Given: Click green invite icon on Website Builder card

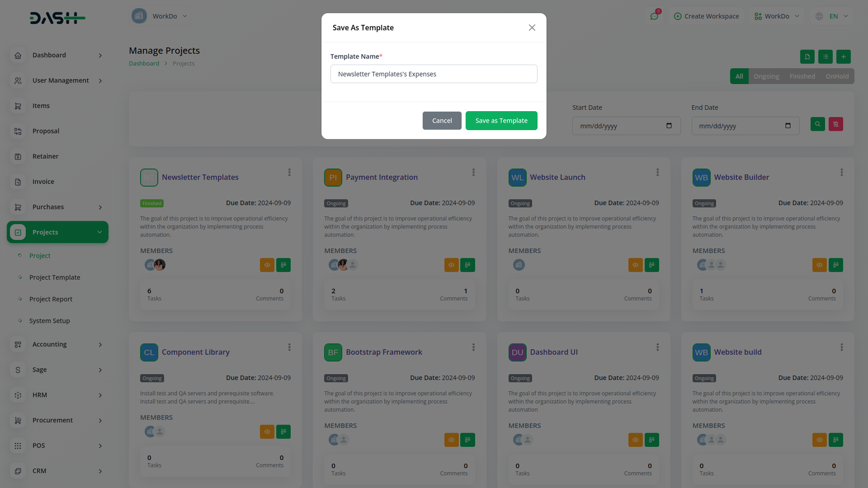Looking at the screenshot, I should point(835,265).
